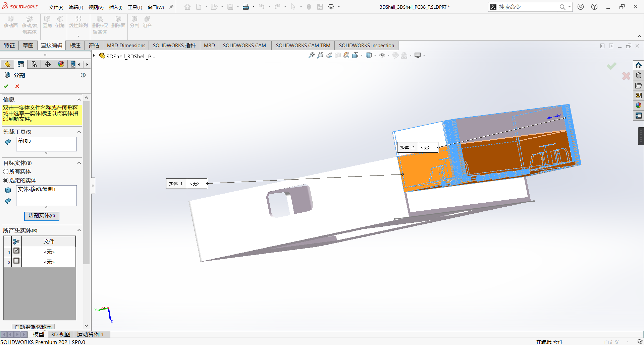Click the 切割实体 button
The height and width of the screenshot is (345, 644).
(x=42, y=216)
